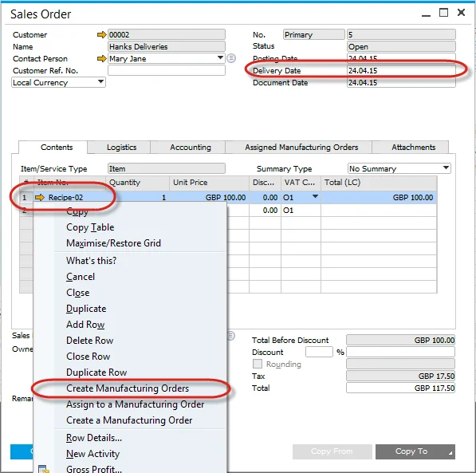Open the Assigned Manufacturing Orders tab

301,148
